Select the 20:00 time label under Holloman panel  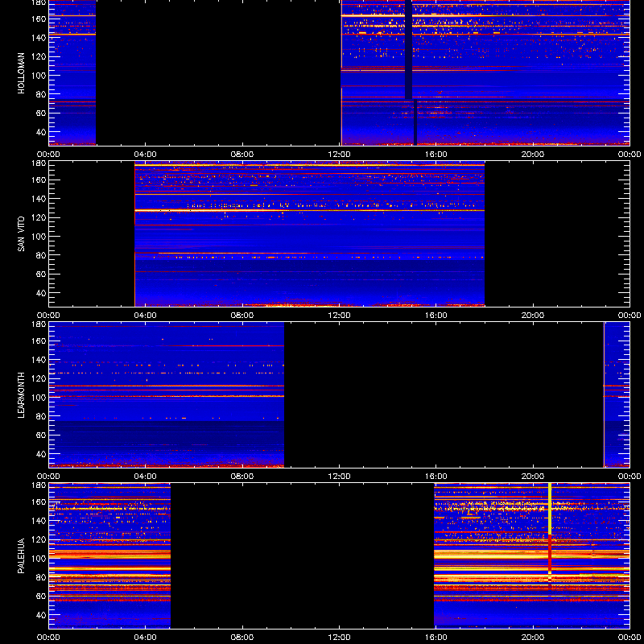tap(533, 155)
